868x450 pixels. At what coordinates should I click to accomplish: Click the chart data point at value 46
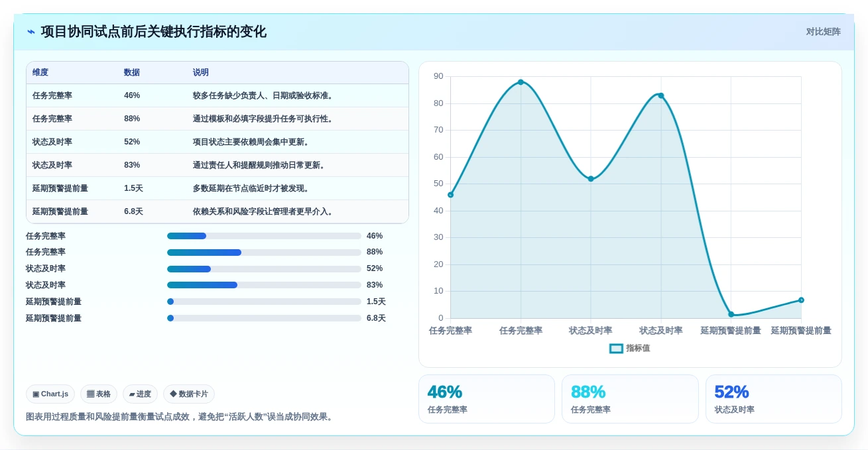tap(451, 195)
